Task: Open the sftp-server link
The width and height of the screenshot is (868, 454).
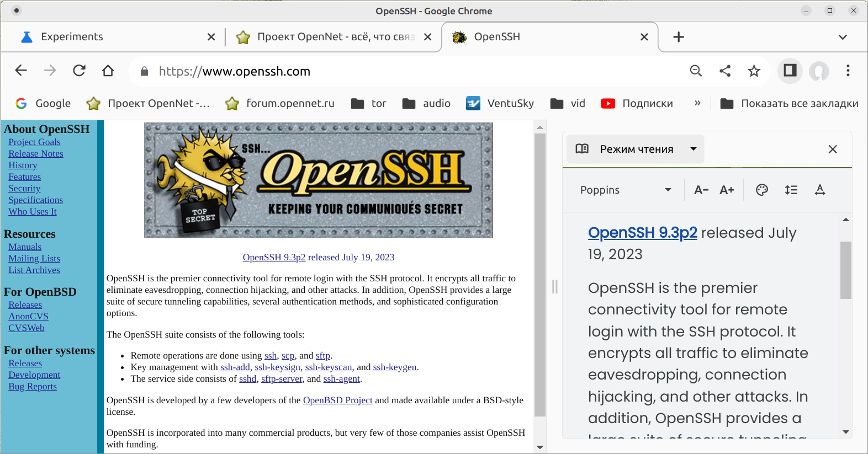Action: [282, 379]
